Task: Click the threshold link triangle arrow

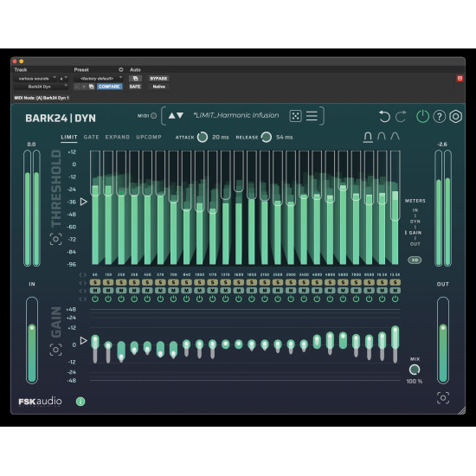Action: pos(83,202)
